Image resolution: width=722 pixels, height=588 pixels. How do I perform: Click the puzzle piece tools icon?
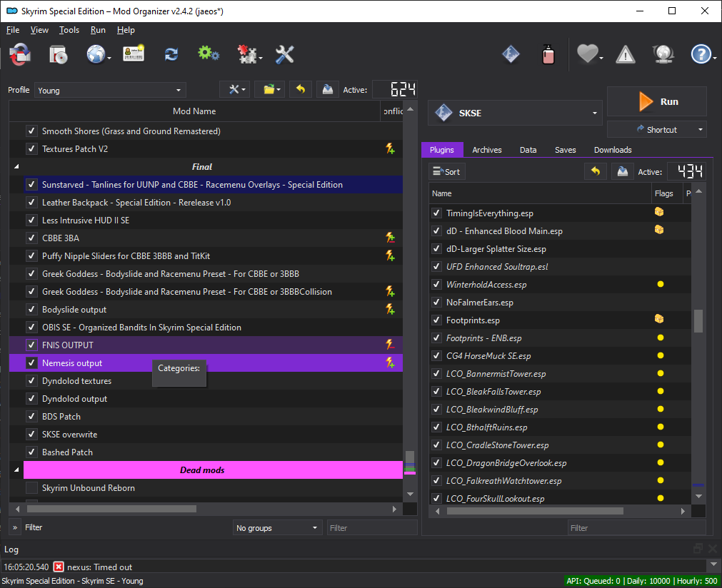(x=247, y=54)
